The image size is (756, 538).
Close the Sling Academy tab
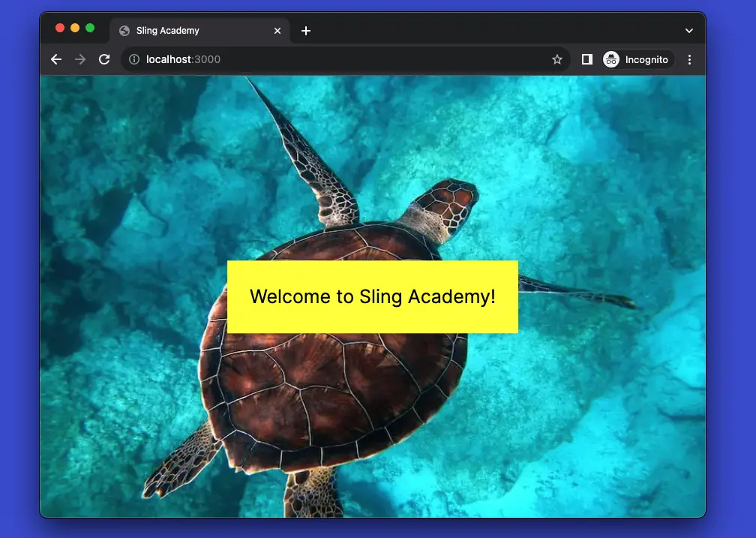coord(277,31)
